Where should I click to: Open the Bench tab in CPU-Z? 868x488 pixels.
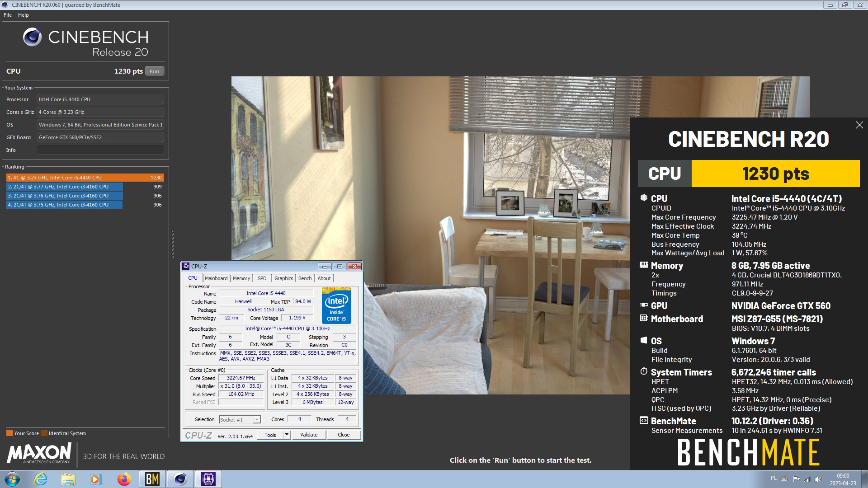(305, 278)
